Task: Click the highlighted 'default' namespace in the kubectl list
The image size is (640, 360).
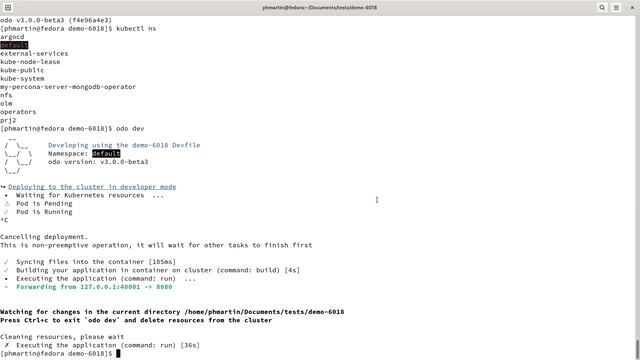Action: 14,45
